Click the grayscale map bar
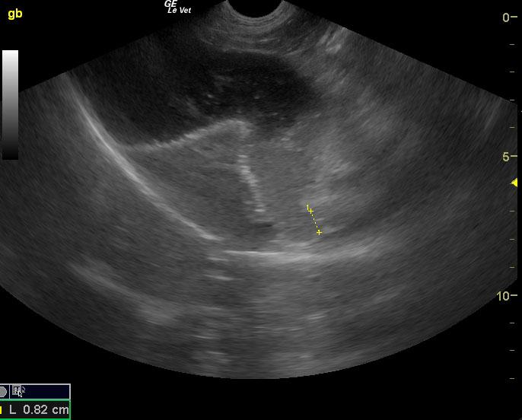 pyautogui.click(x=10, y=105)
